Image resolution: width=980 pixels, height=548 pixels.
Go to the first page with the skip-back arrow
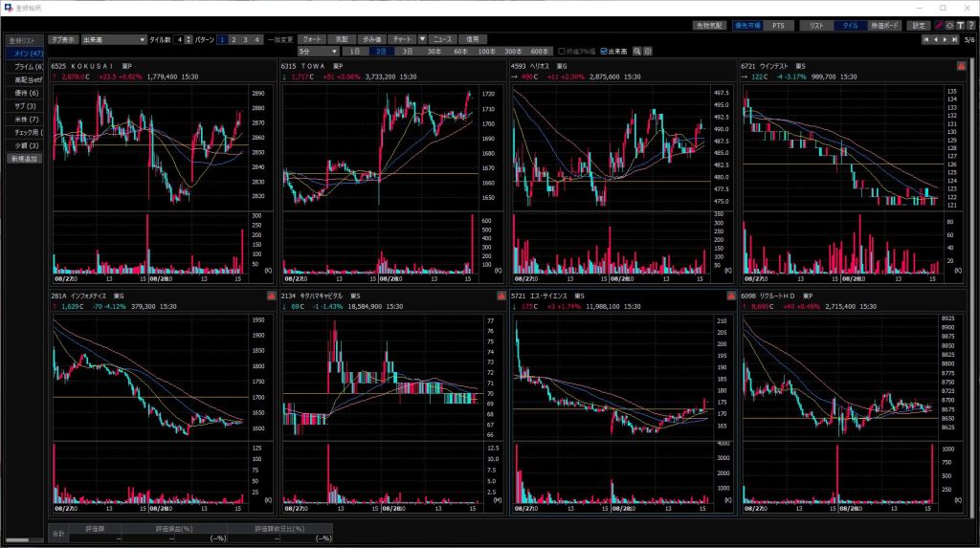(924, 40)
